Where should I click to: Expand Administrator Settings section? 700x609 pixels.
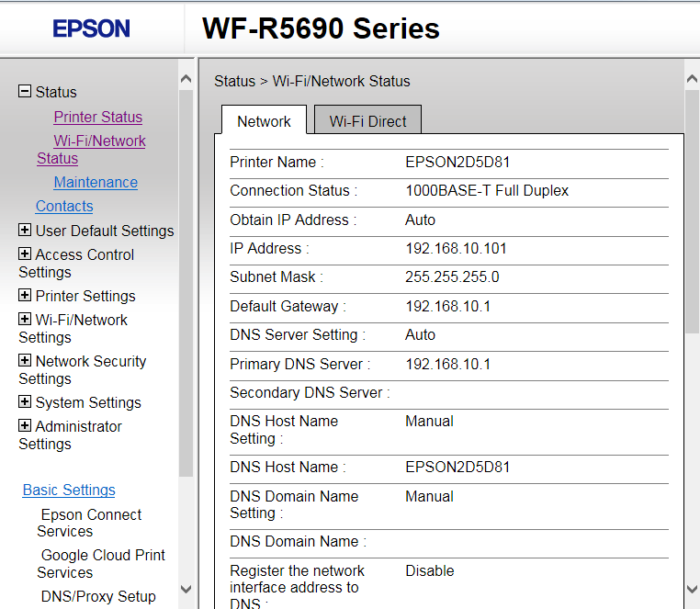(x=25, y=426)
